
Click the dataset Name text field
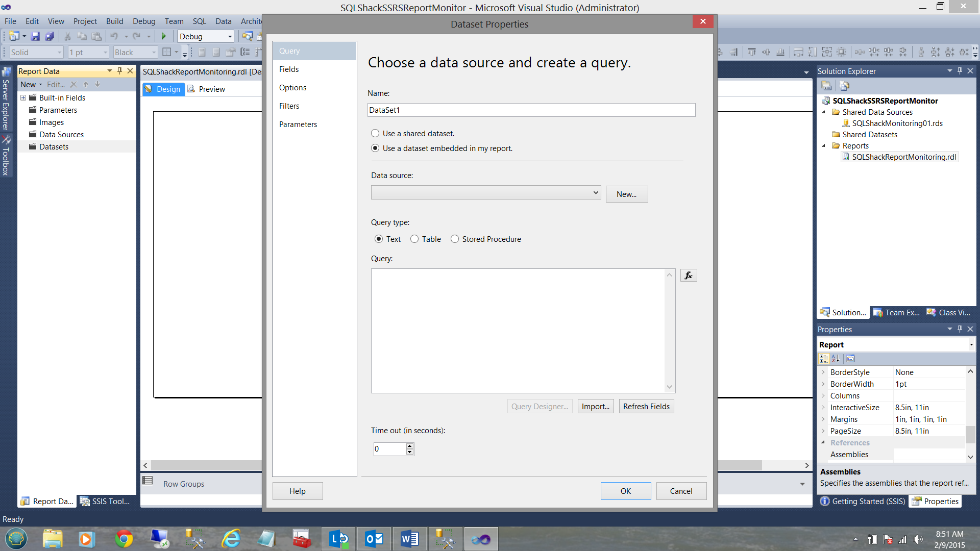(531, 110)
